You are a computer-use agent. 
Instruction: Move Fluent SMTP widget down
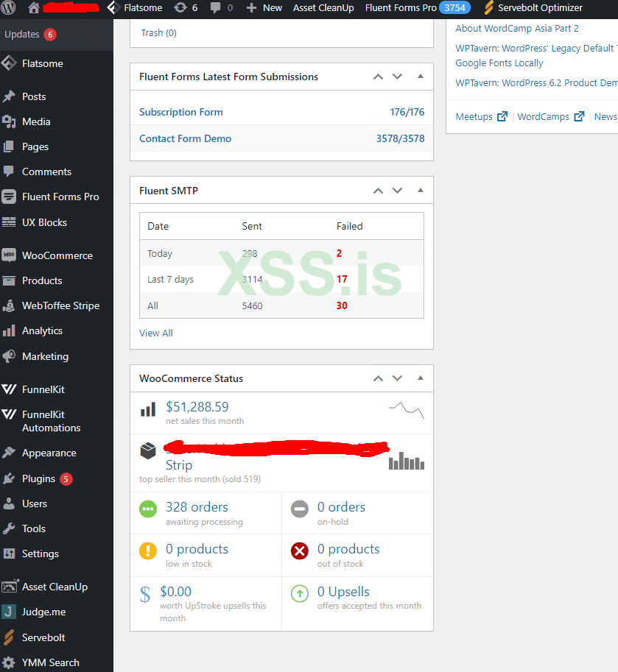coord(398,191)
